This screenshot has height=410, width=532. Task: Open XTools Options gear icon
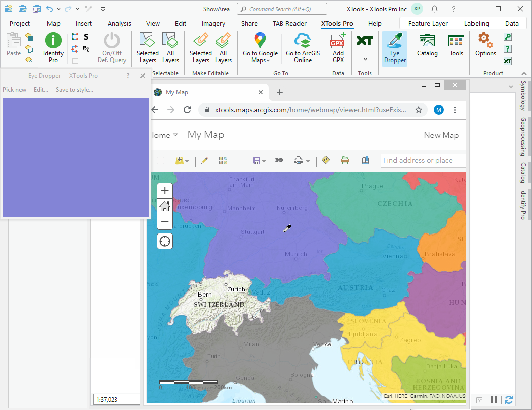click(x=485, y=41)
